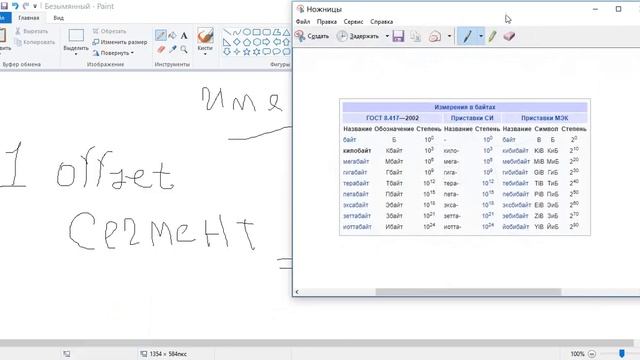This screenshot has height=360, width=640.
Task: Click the Select (Выделить) rectangle icon
Action: tap(76, 35)
